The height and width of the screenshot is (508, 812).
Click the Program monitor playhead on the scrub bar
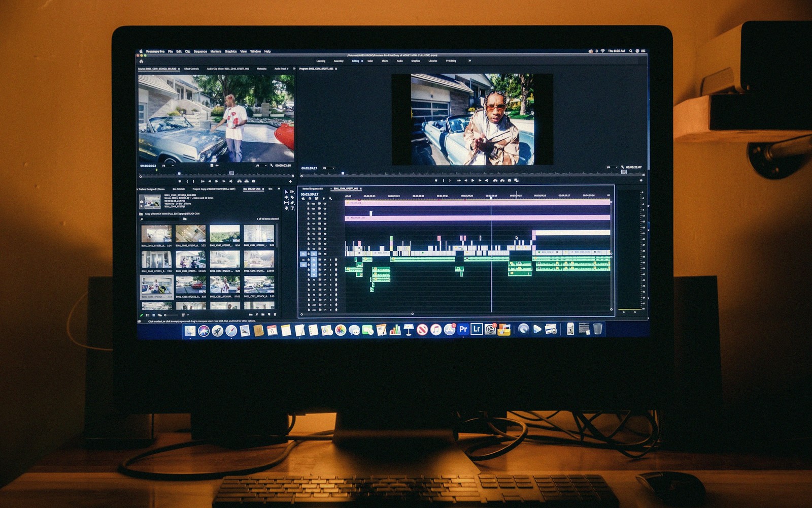click(343, 173)
